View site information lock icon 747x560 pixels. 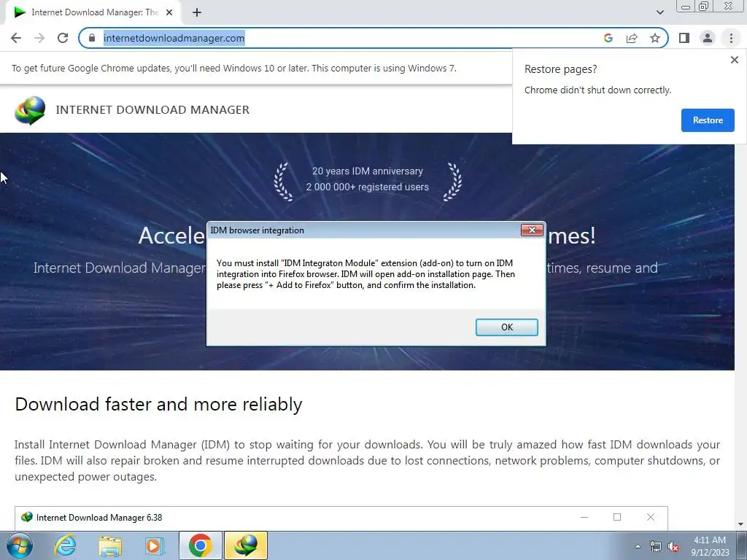click(x=92, y=38)
